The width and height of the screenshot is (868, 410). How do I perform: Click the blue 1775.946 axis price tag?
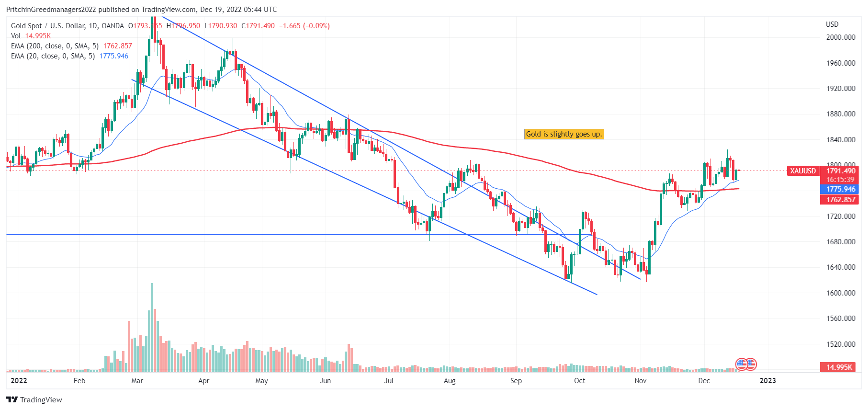[x=840, y=189]
